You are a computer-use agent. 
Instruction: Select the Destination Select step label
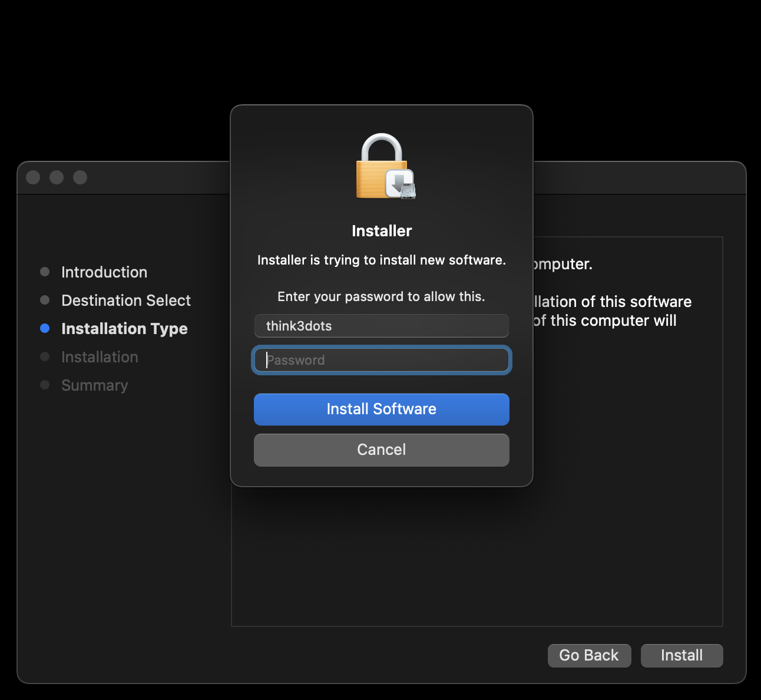coord(126,301)
